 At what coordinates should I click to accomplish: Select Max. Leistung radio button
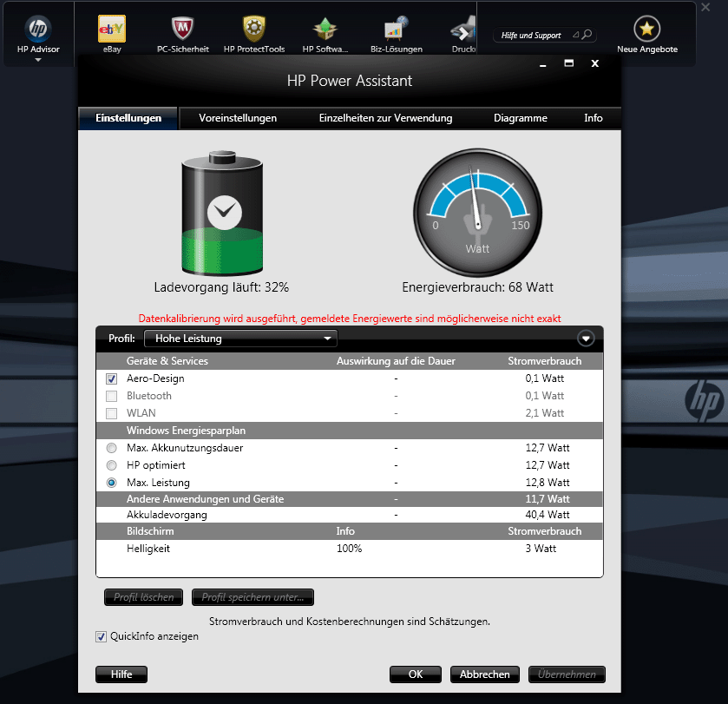tap(111, 483)
